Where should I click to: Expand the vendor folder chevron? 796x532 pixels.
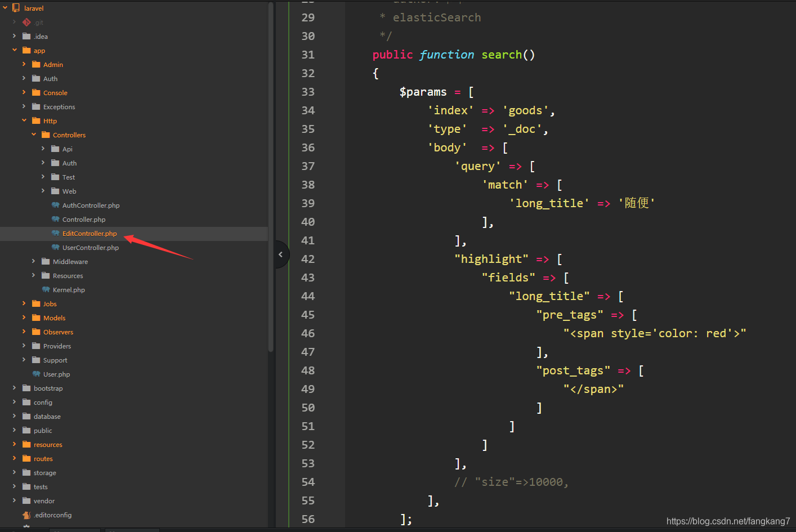pos(15,500)
